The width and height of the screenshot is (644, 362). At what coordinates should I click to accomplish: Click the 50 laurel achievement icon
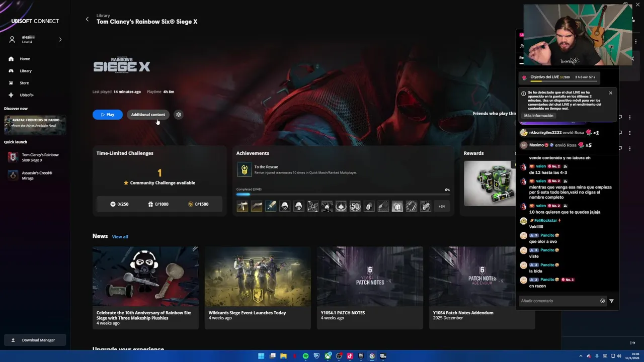coord(355,206)
